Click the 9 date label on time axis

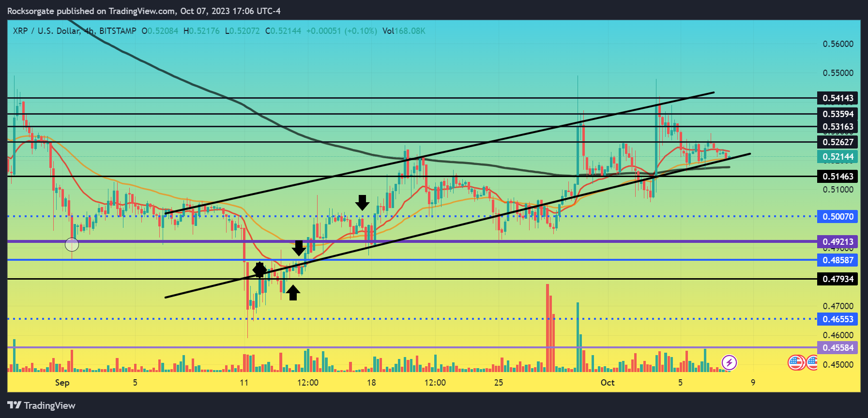753,383
